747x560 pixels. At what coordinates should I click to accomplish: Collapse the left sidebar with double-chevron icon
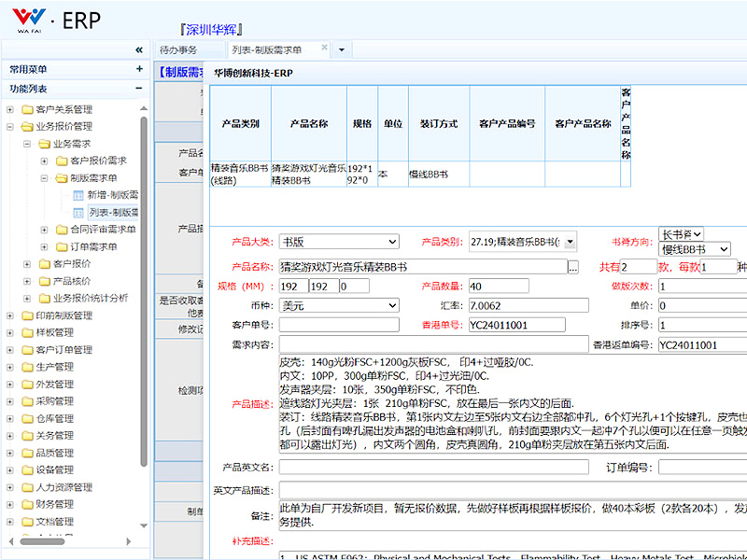tap(139, 49)
